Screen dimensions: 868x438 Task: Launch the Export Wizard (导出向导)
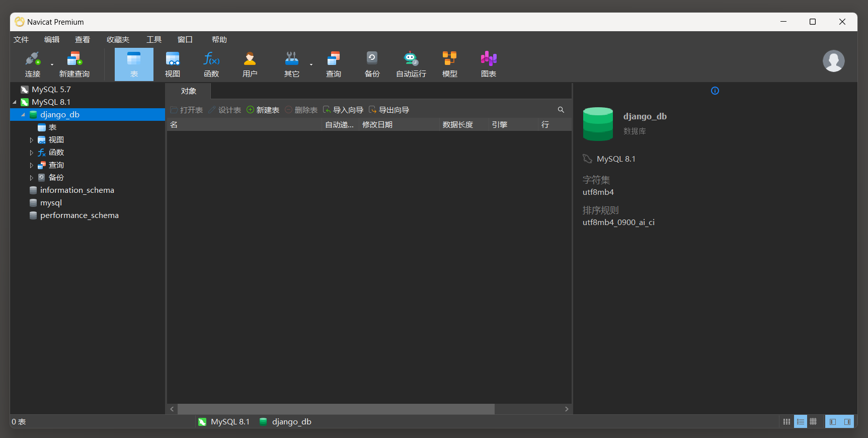(x=389, y=110)
